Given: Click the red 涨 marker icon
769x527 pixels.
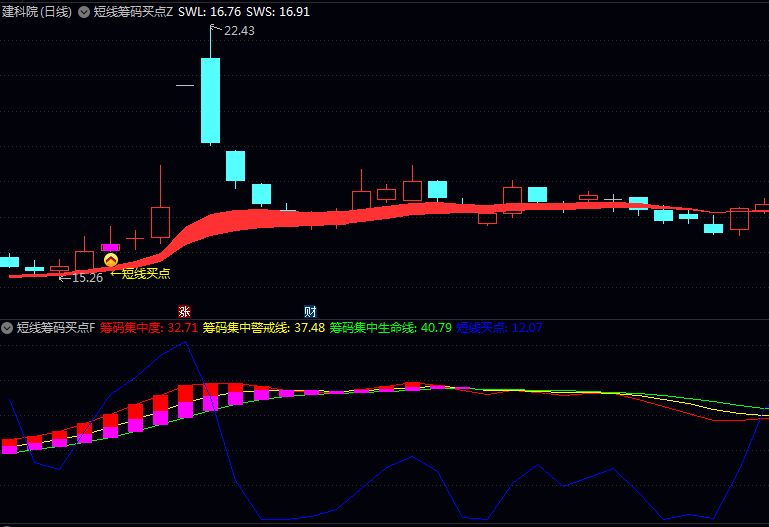Looking at the screenshot, I should [184, 311].
